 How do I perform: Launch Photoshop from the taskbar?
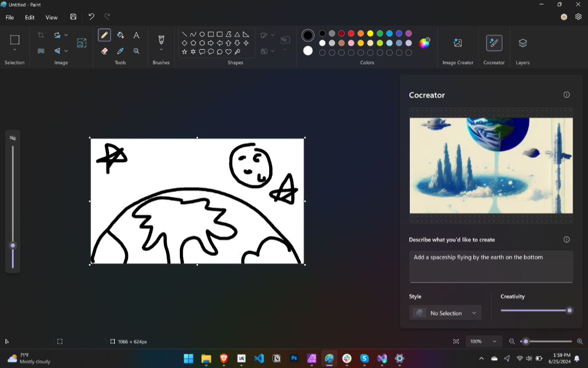294,358
